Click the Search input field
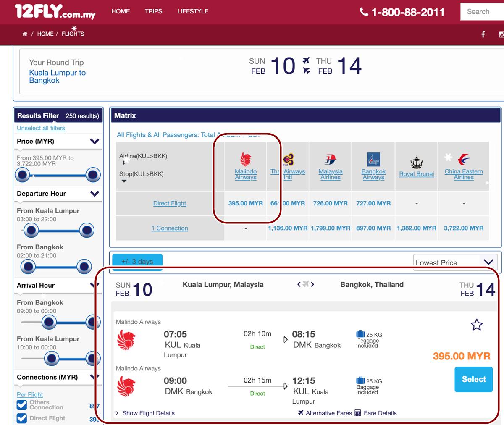 pyautogui.click(x=482, y=11)
